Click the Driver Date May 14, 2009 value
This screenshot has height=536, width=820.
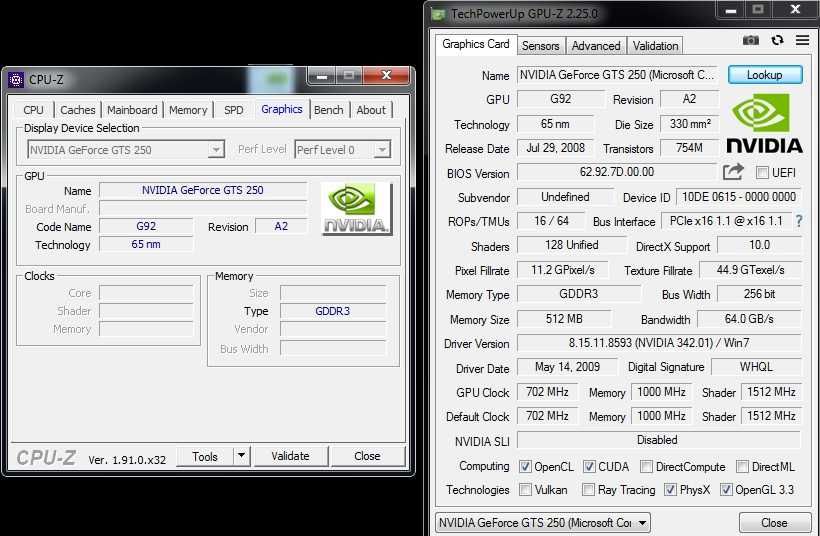click(567, 367)
